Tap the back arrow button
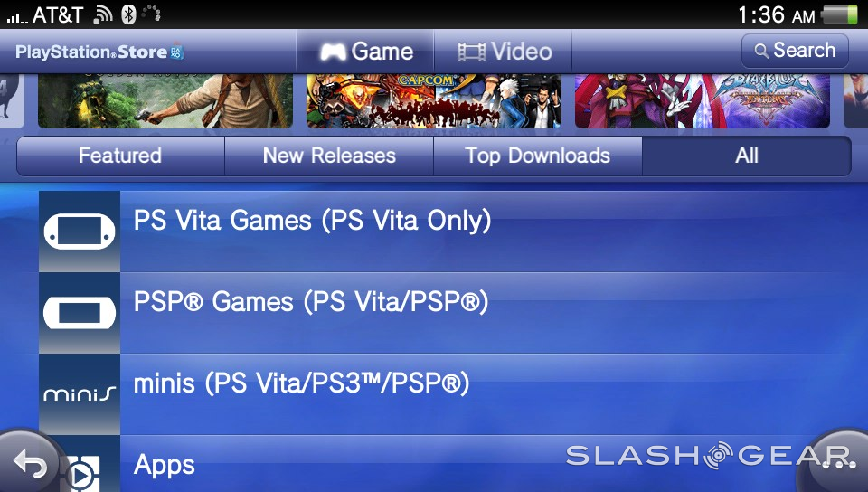The height and width of the screenshot is (492, 868). (x=29, y=463)
